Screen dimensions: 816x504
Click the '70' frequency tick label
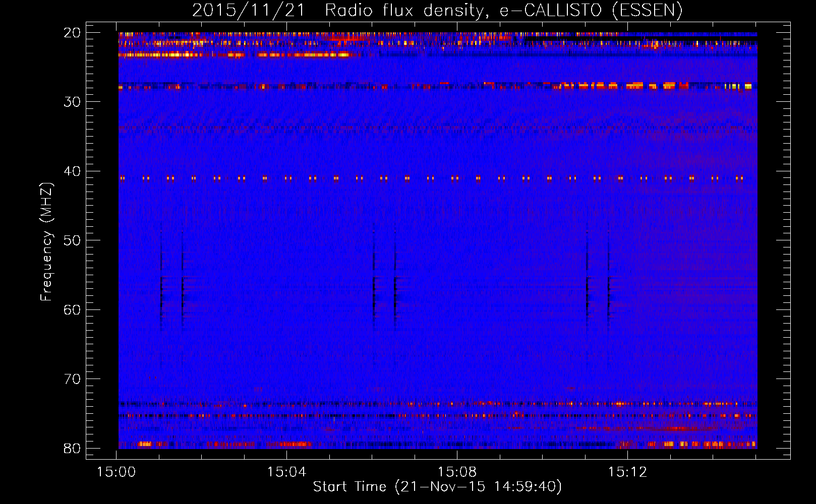point(73,379)
